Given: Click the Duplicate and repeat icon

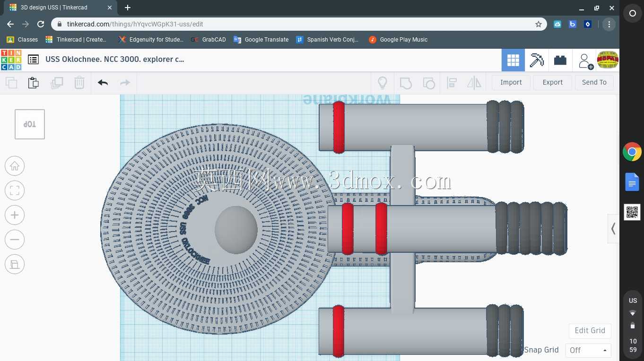Looking at the screenshot, I should (57, 83).
